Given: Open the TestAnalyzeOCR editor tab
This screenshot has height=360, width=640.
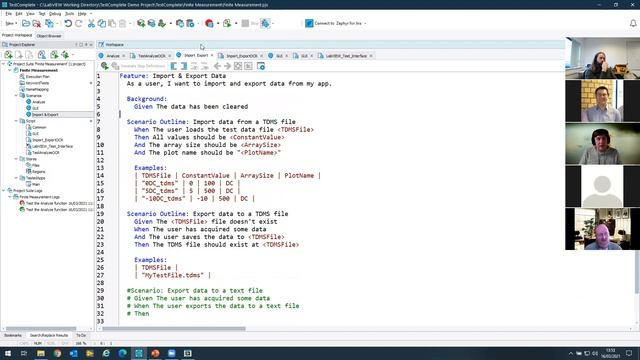Looking at the screenshot, I should 151,56.
